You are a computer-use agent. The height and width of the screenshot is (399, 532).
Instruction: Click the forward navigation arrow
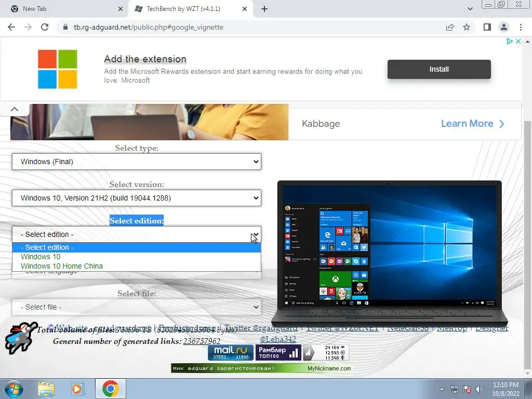[28, 27]
